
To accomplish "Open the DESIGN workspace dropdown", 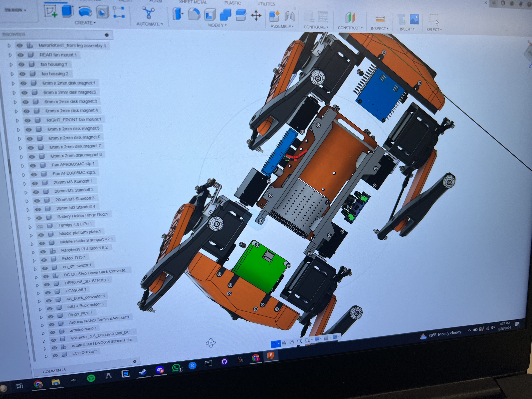I will [x=15, y=10].
